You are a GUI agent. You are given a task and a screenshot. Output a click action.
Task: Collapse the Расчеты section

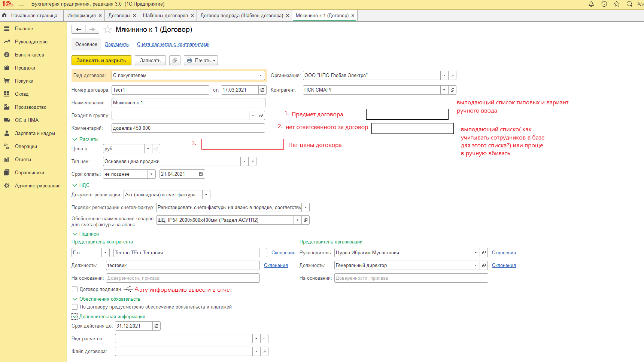(x=75, y=139)
